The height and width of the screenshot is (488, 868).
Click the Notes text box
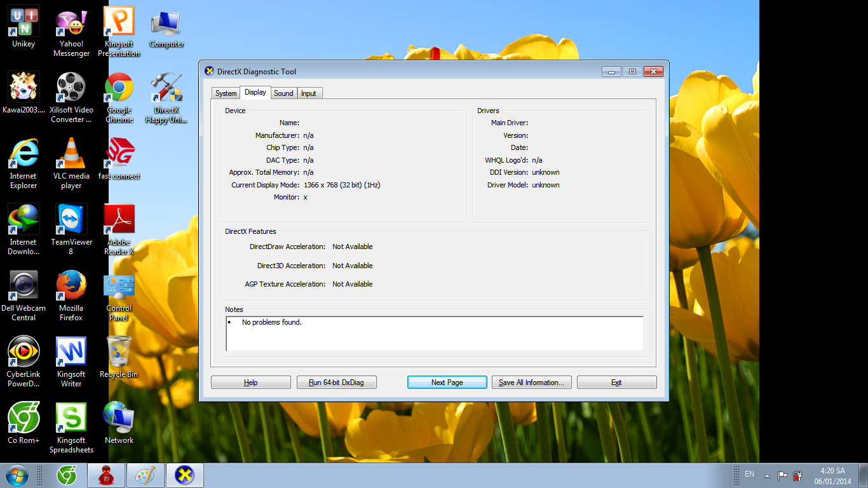pos(435,334)
